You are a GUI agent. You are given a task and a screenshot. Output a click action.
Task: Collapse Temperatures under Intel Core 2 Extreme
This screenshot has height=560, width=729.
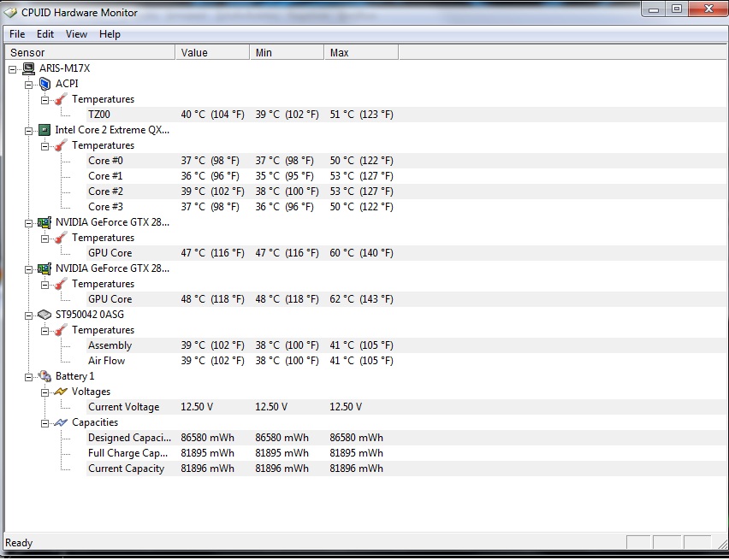(45, 146)
